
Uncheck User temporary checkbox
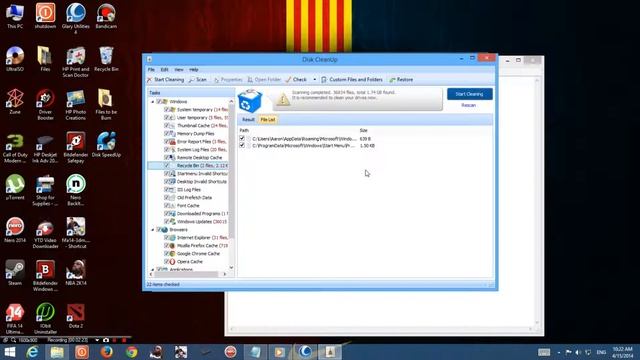(167, 118)
